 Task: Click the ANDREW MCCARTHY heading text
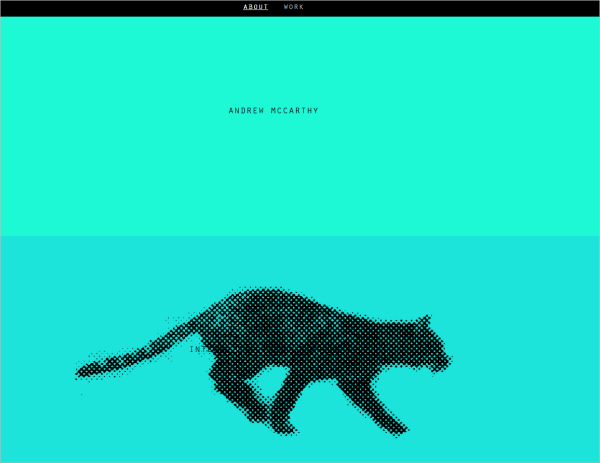point(273,111)
